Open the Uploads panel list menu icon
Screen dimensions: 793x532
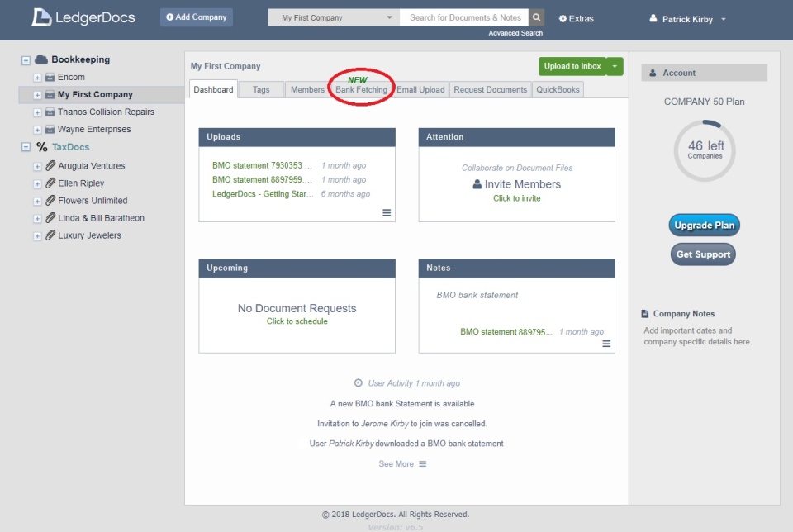pyautogui.click(x=386, y=212)
